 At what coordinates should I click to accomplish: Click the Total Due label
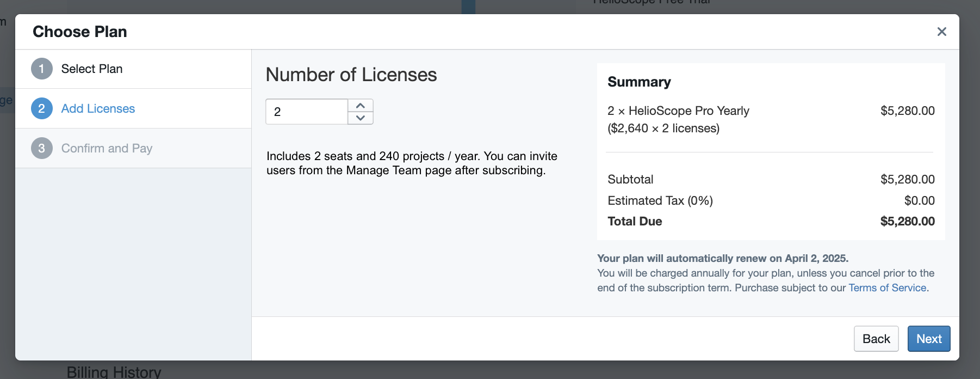[x=635, y=221]
